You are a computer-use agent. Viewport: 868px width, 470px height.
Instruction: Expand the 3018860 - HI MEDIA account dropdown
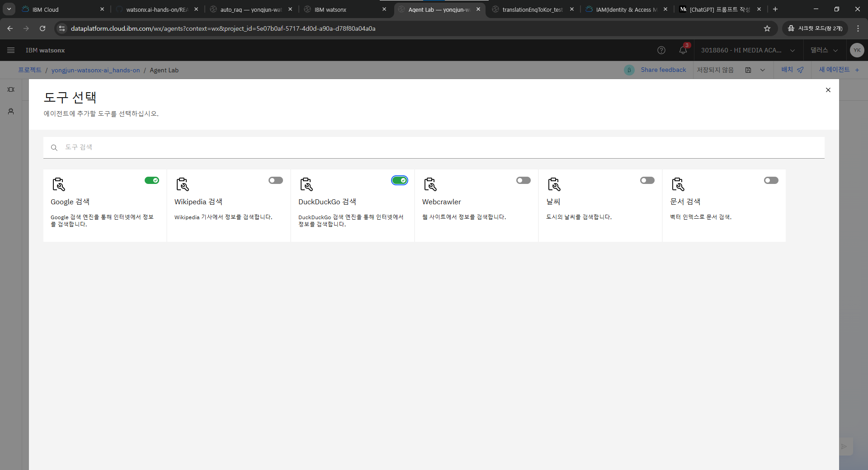tap(748, 50)
